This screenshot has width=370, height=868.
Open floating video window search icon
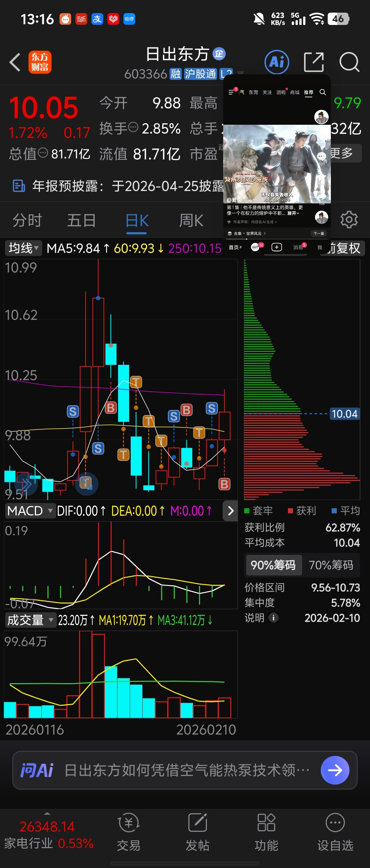click(x=323, y=92)
